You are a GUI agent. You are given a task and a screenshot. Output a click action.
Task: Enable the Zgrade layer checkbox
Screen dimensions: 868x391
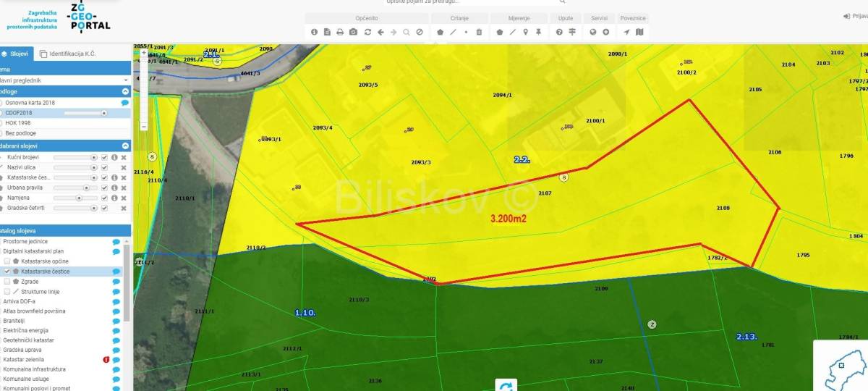tap(7, 281)
